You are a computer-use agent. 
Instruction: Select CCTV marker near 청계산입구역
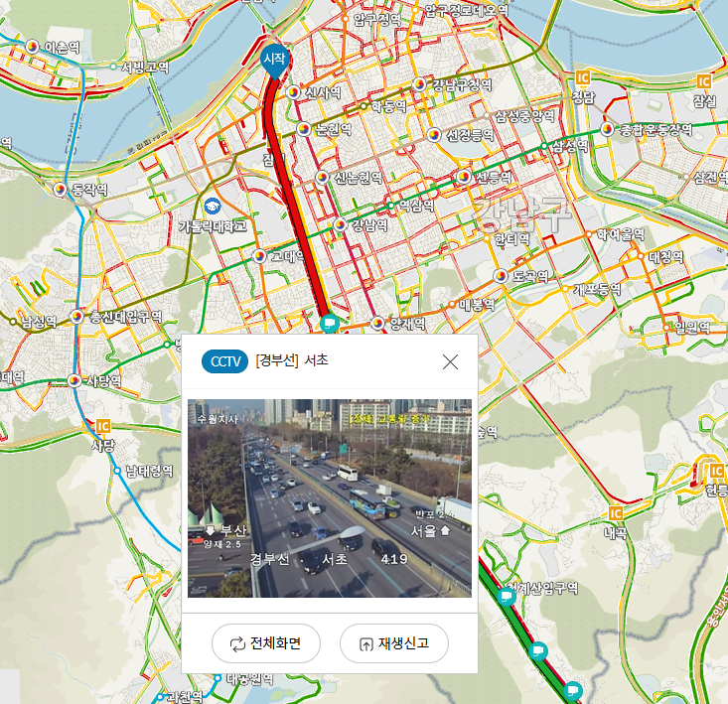[x=507, y=597]
